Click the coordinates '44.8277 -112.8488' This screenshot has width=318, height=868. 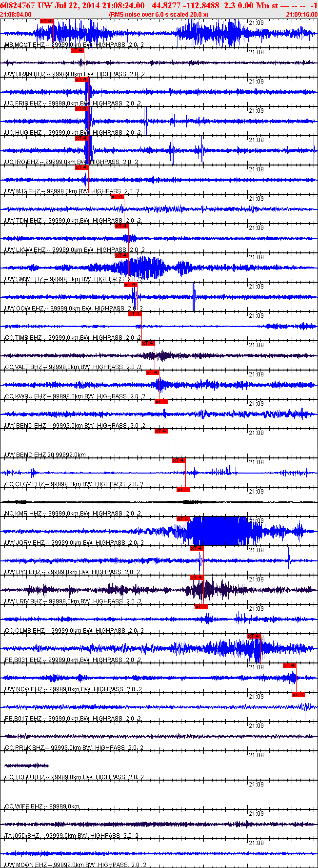(x=186, y=5)
